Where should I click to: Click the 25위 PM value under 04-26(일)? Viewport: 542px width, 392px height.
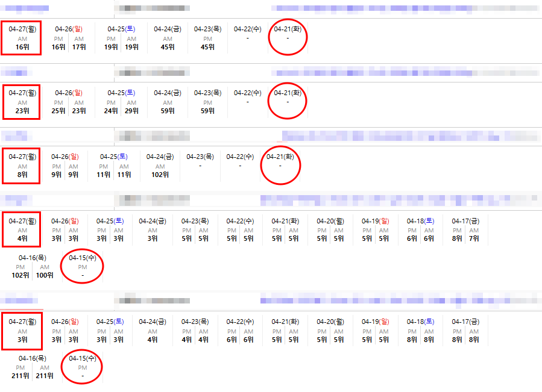(58, 111)
